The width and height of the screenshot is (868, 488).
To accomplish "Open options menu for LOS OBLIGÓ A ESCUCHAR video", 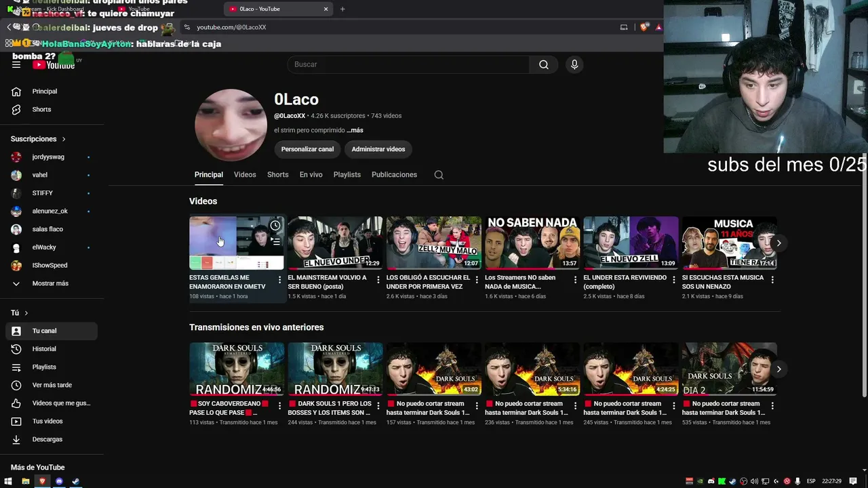I will (x=477, y=279).
